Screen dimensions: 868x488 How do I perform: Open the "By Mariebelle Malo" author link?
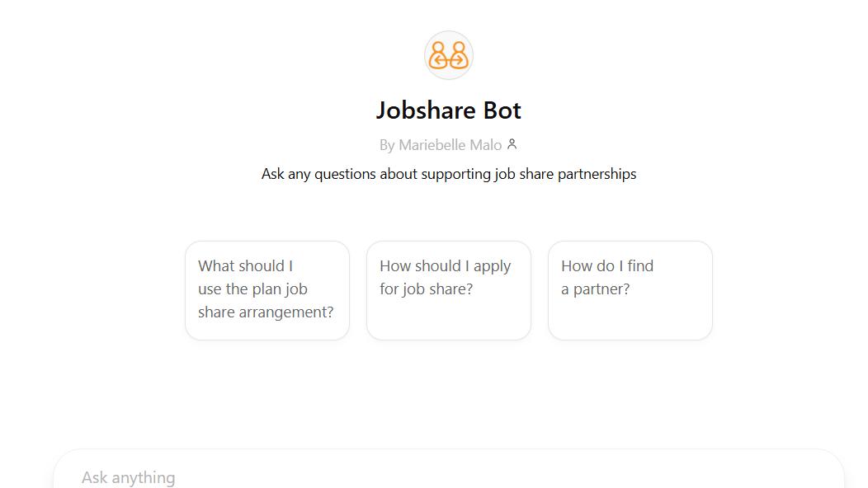point(441,145)
